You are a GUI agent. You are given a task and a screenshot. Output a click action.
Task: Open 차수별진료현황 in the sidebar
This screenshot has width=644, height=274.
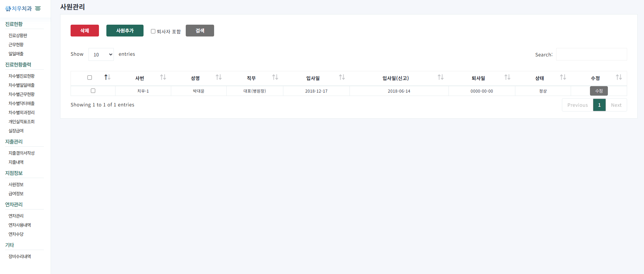pos(22,76)
